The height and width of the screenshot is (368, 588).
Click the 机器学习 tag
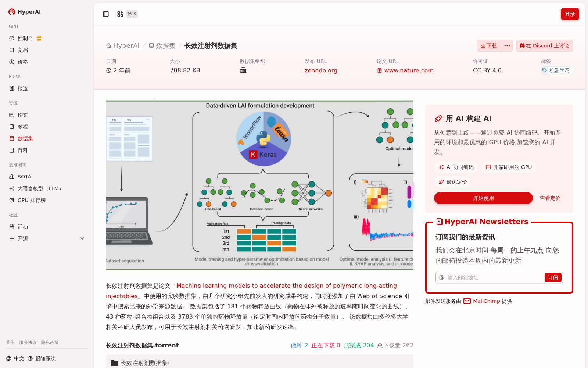557,70
